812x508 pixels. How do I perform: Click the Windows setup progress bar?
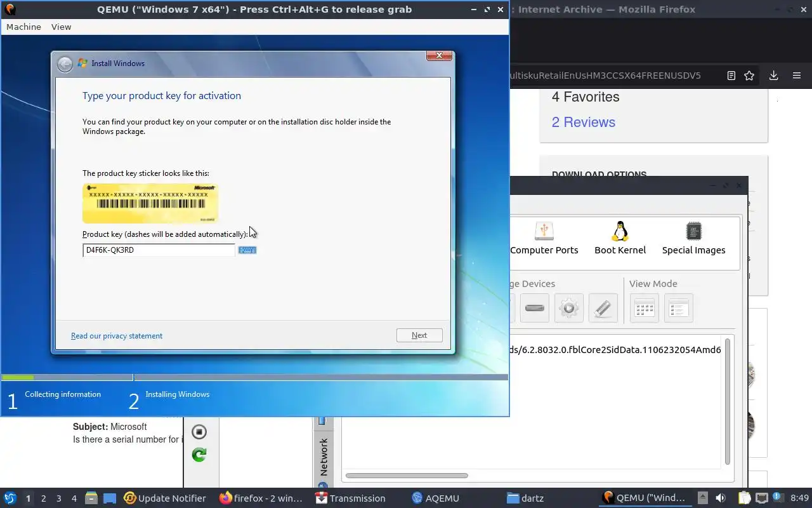point(254,377)
